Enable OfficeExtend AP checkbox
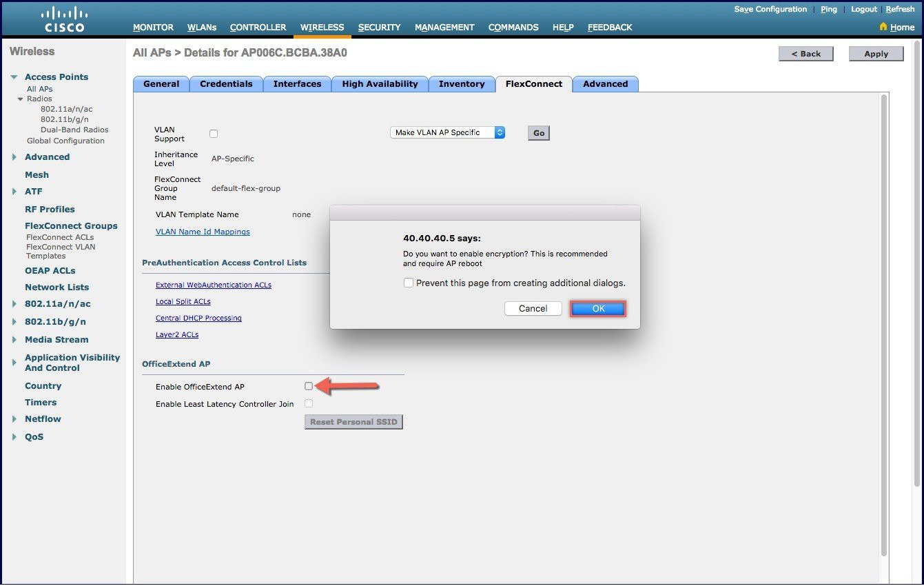924x586 pixels. point(309,386)
